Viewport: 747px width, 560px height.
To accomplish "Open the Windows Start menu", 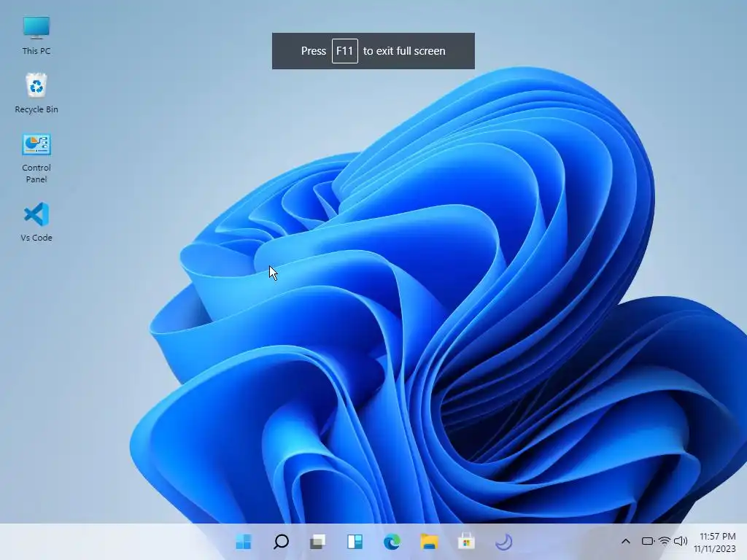I will (244, 542).
